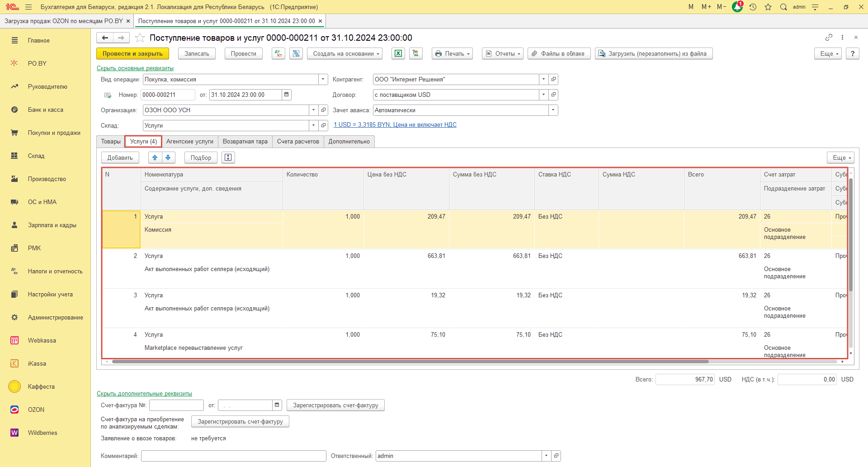Open Создать на основании dropdown
868x467 pixels.
pos(345,53)
